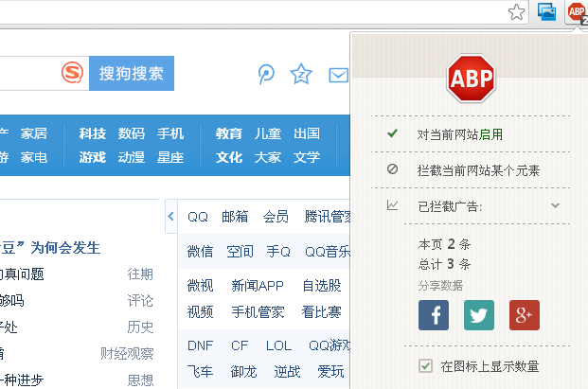Click the 视频 service link
Image resolution: width=588 pixels, height=389 pixels.
pos(200,311)
